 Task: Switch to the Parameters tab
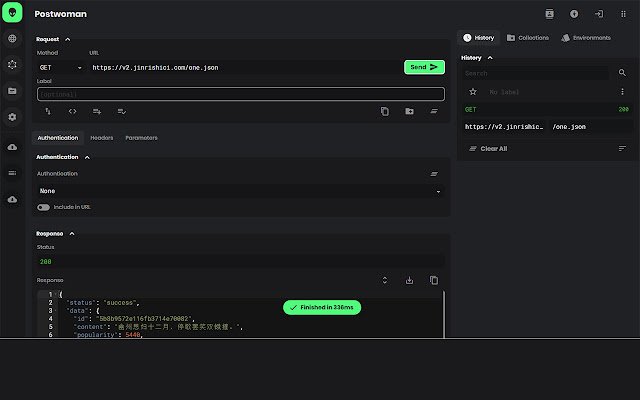click(141, 138)
